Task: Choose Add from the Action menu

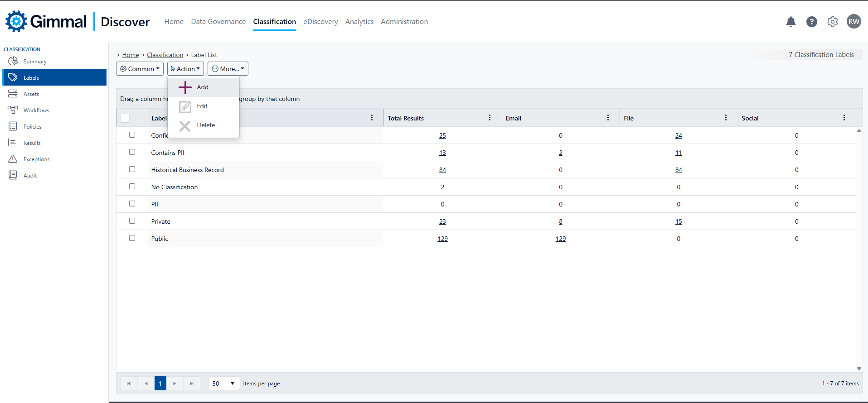Action: tap(203, 87)
